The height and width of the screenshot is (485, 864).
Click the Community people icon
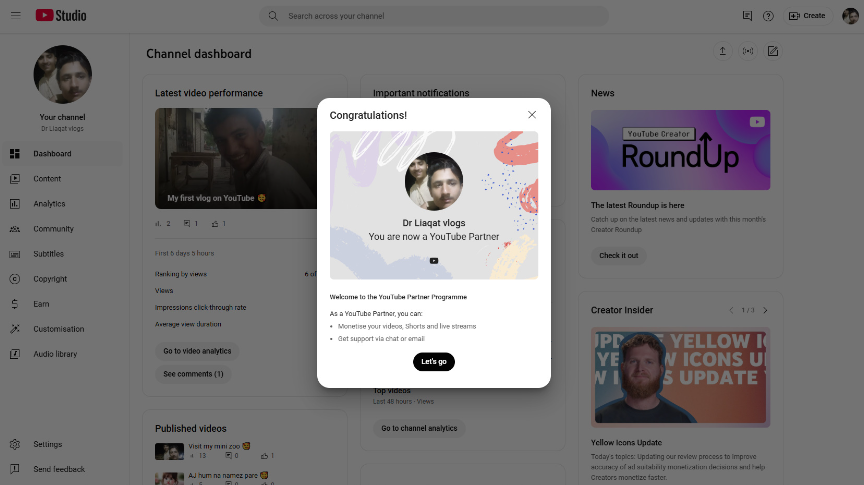pos(15,229)
